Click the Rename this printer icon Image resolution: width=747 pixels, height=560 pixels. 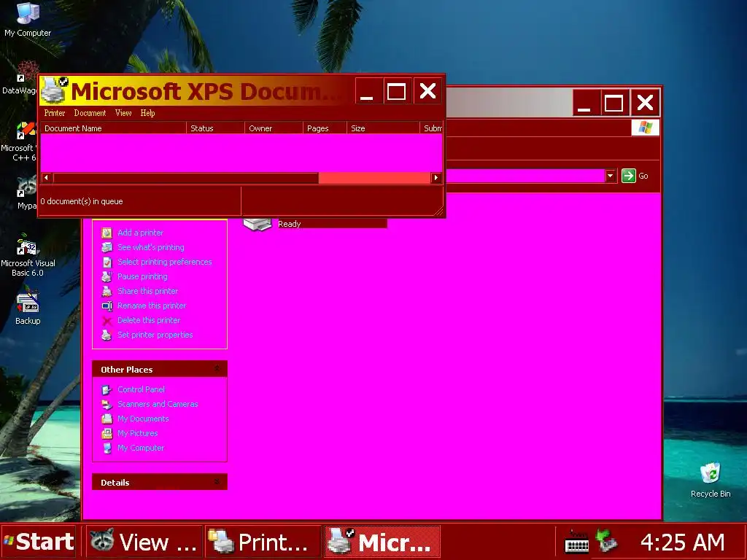coord(107,306)
